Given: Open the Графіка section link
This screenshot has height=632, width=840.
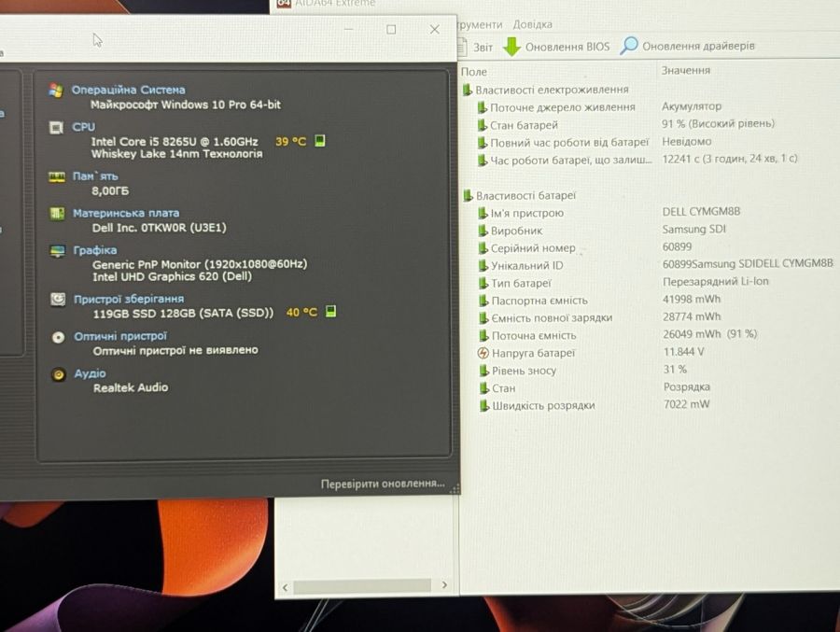Looking at the screenshot, I should (x=95, y=250).
